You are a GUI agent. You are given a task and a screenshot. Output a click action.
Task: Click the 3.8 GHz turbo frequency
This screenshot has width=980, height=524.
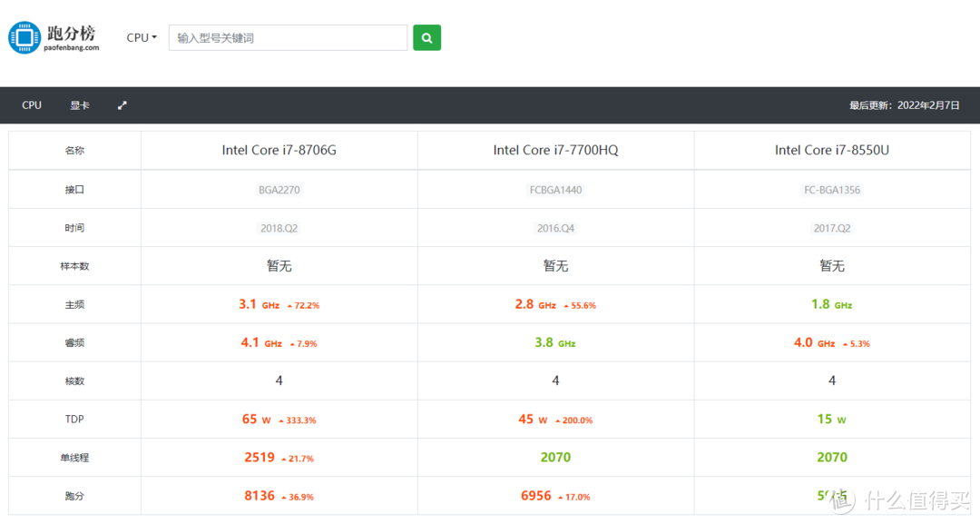coord(555,342)
